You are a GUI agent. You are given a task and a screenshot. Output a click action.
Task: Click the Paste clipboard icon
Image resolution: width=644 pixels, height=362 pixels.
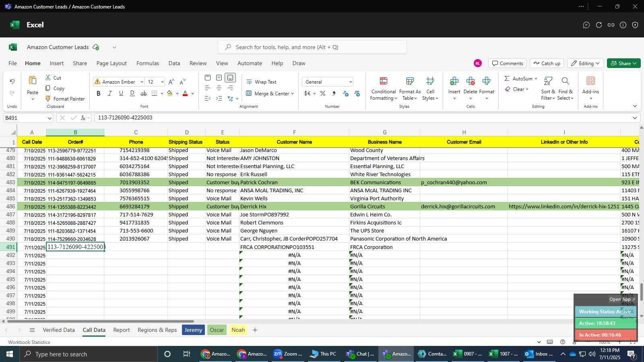33,81
